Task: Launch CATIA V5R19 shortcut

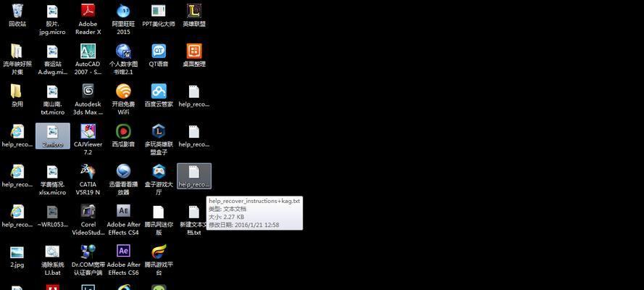Action: (x=88, y=180)
